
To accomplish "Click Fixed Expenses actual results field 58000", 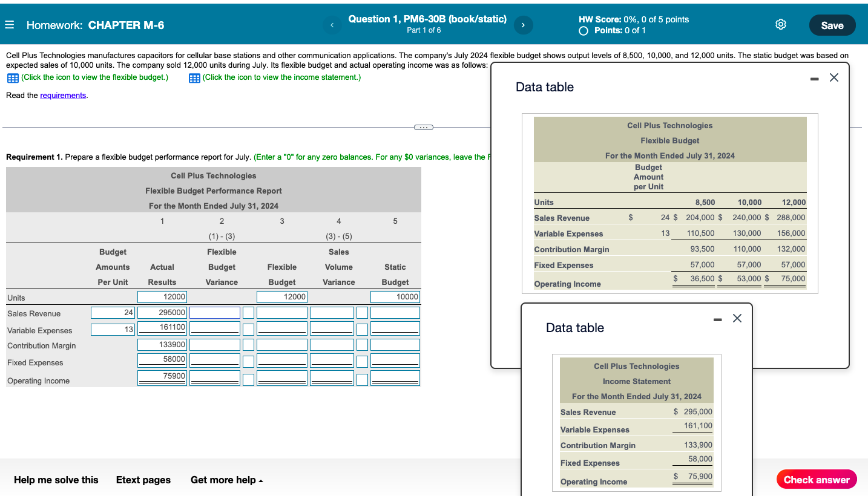I will [162, 360].
